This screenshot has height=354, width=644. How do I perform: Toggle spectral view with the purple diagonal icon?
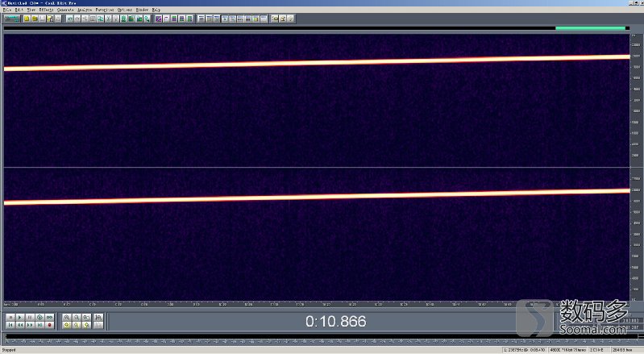click(159, 19)
